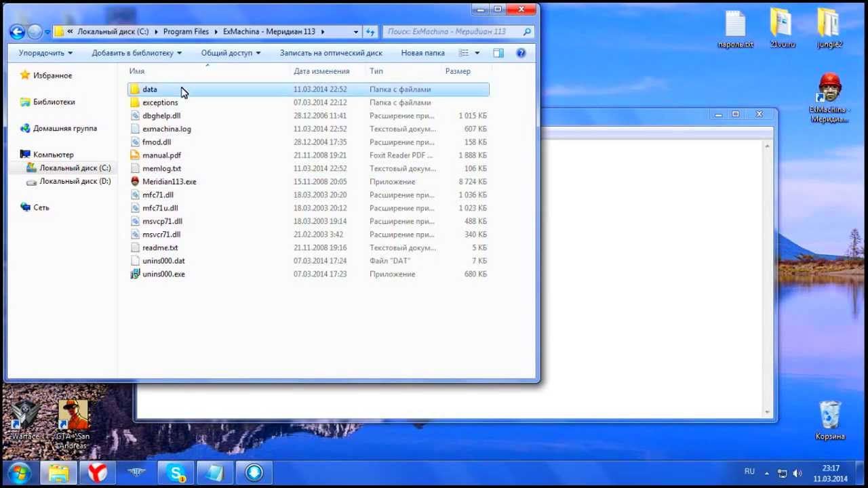This screenshot has height=488, width=868.
Task: Open Добавить в библиотеку dropdown
Action: 136,53
